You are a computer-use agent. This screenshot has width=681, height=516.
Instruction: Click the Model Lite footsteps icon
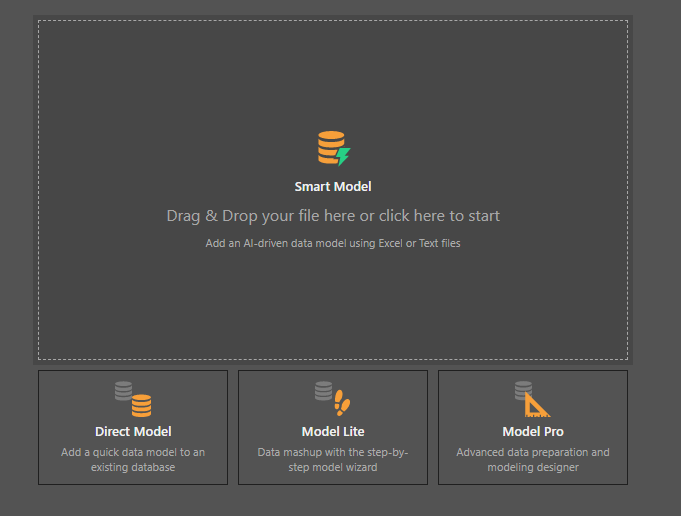[x=333, y=398]
